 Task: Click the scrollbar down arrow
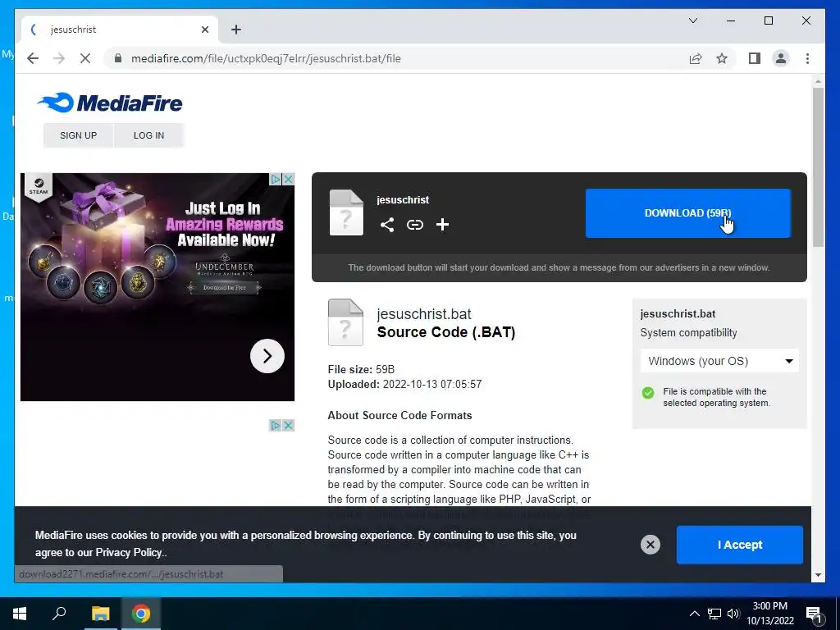pos(818,576)
